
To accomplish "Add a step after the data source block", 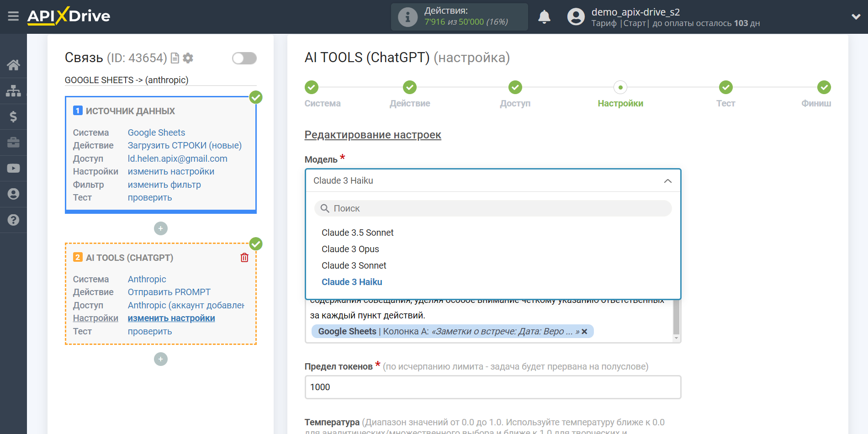I will click(x=161, y=228).
